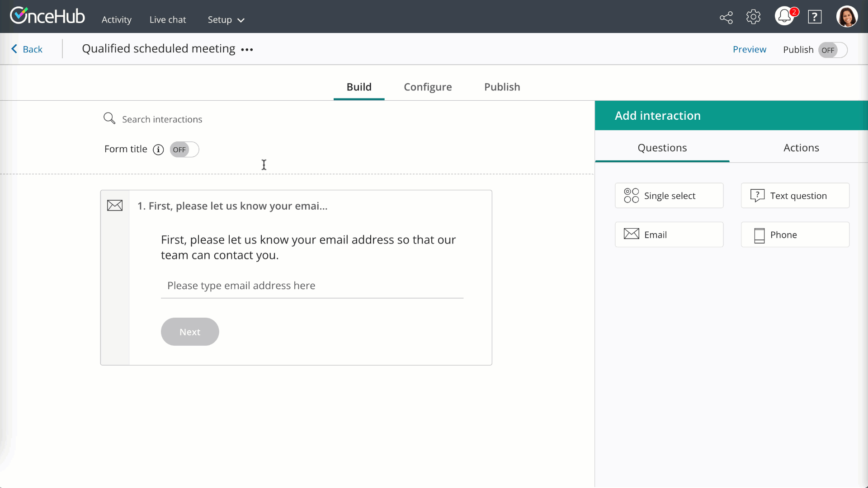The image size is (868, 488).
Task: Open notifications bell with badge
Action: point(785,17)
